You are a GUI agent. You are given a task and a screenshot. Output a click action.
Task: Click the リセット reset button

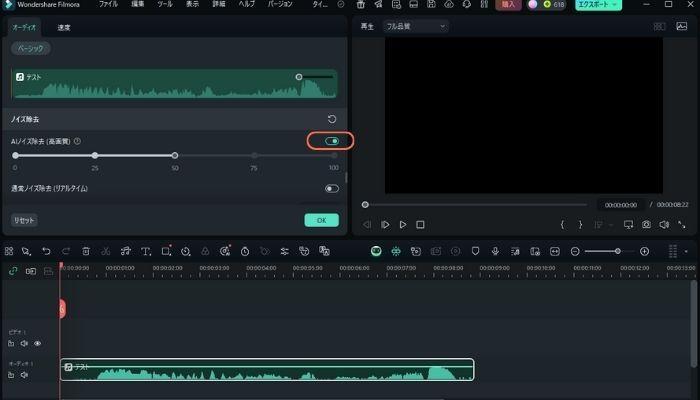24,220
